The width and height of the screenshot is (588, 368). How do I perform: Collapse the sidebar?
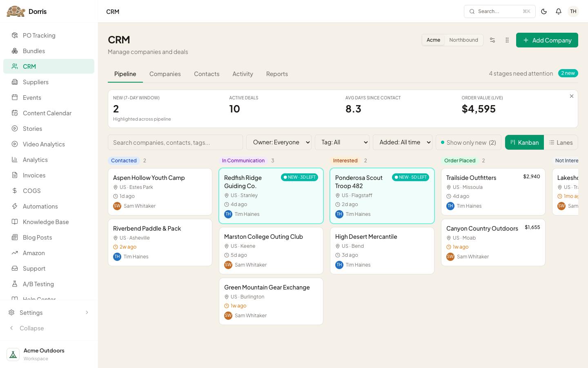(x=49, y=328)
